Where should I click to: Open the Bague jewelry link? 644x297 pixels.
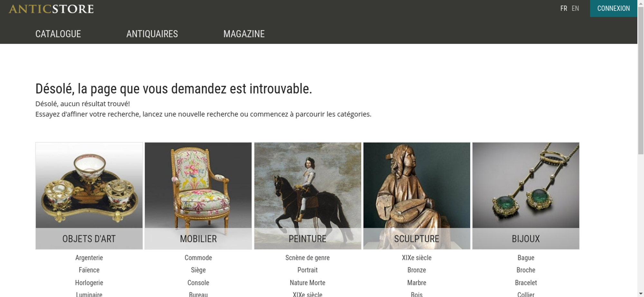pyautogui.click(x=526, y=258)
